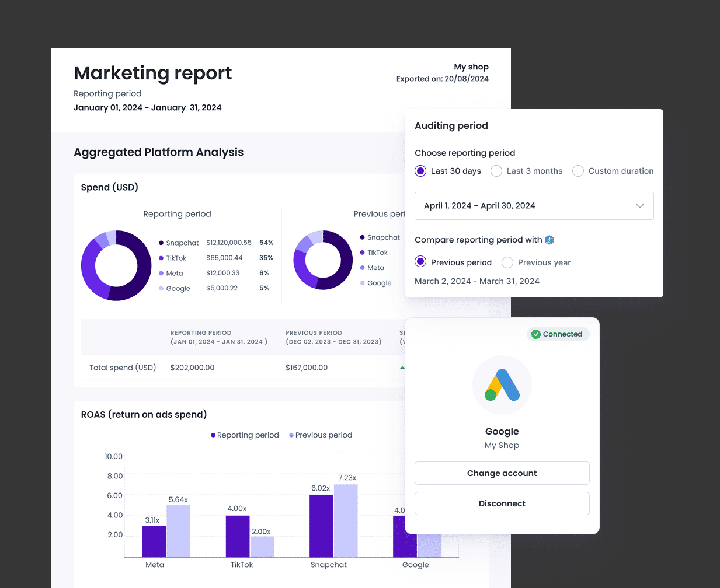This screenshot has width=720, height=588.
Task: Select Previous year comparison option
Action: (507, 262)
